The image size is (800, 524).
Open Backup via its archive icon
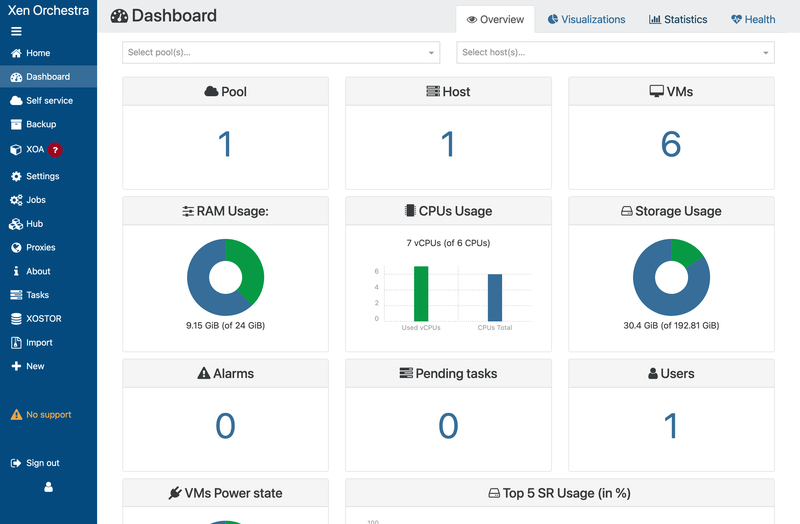tap(16, 125)
